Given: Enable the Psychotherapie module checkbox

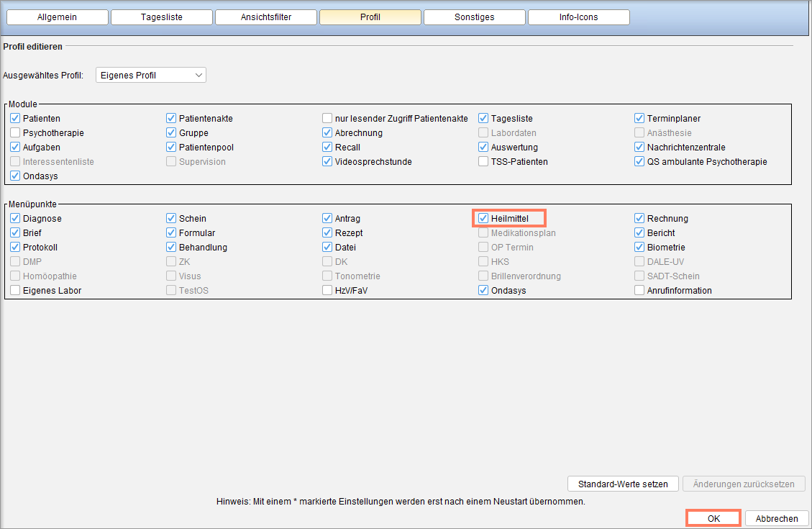Looking at the screenshot, I should click(15, 132).
